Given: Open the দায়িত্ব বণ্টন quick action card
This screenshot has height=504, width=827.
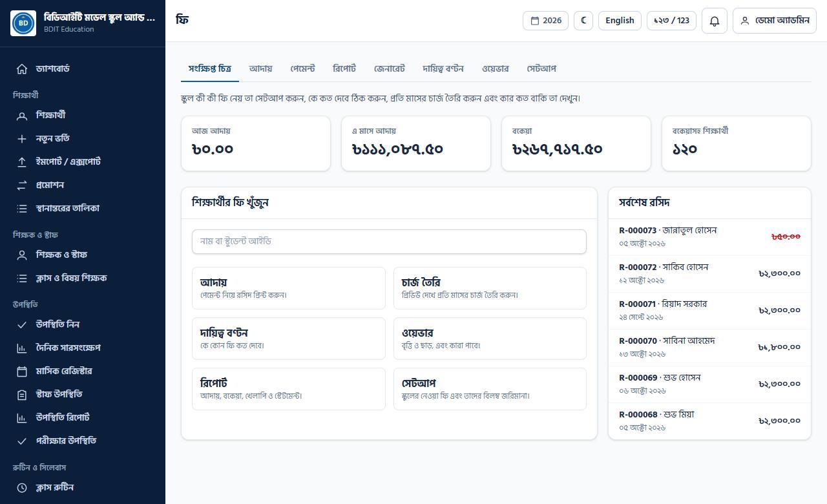Looking at the screenshot, I should tap(289, 339).
